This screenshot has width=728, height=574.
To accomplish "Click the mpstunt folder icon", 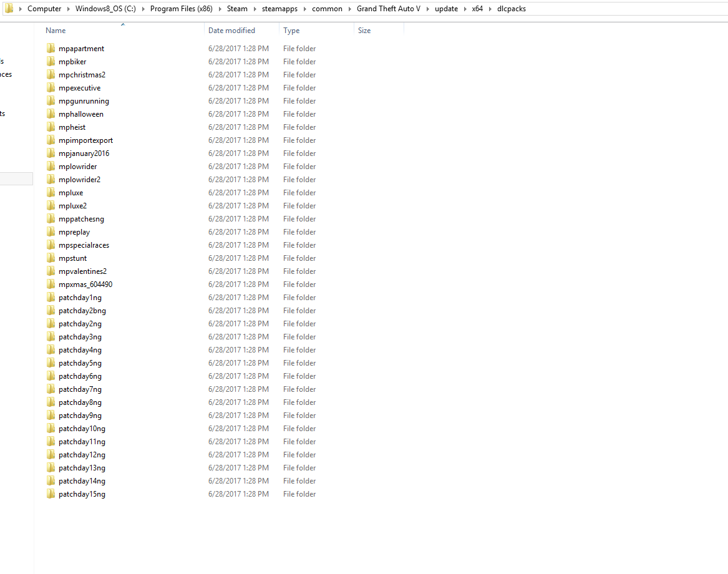I will (x=51, y=258).
